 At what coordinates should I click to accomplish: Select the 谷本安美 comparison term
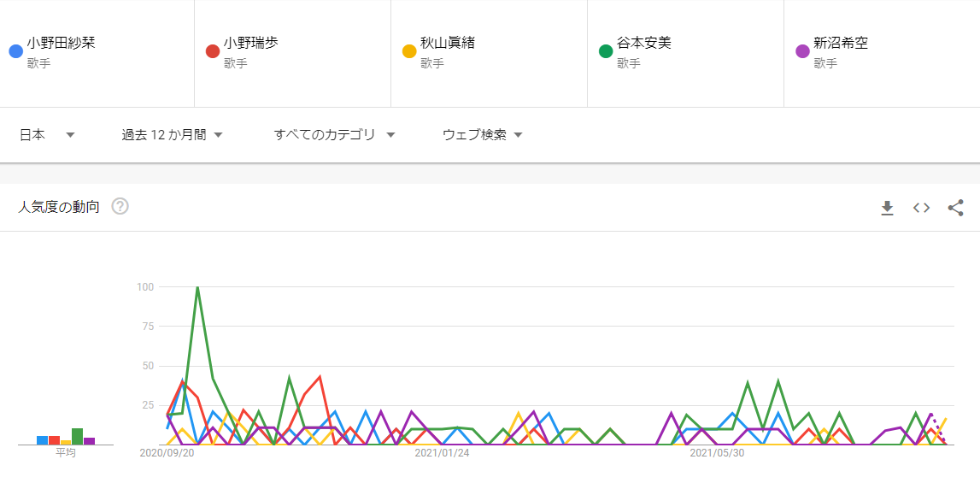[x=644, y=43]
